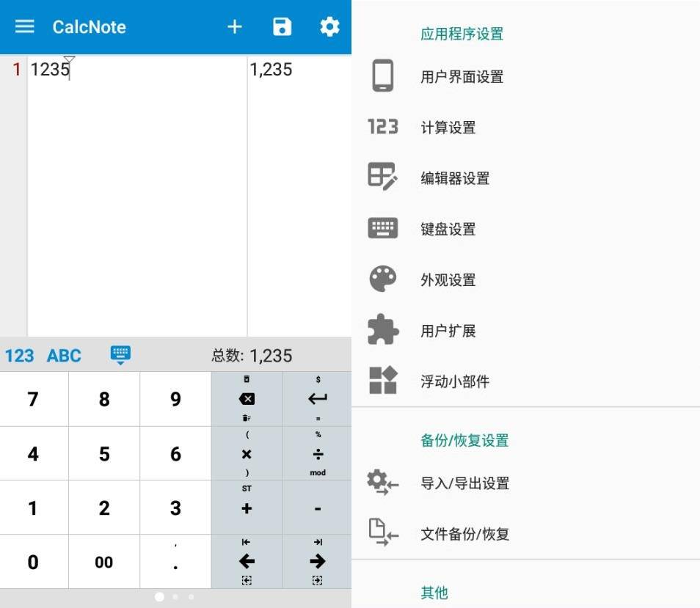Screen dimensions: 700x608
Task: Tap the number 3 key
Action: click(175, 508)
